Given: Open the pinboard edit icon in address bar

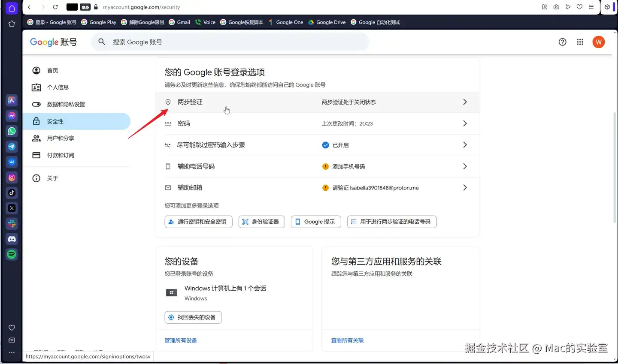Looking at the screenshot, I should pos(545,7).
